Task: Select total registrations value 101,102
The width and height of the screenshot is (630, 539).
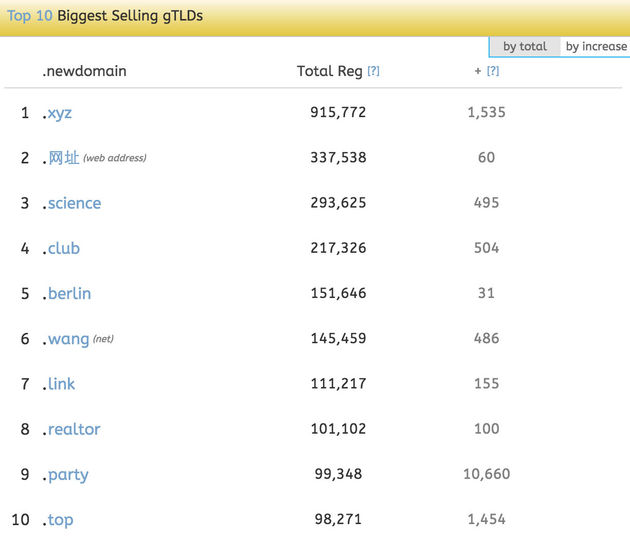Action: click(x=338, y=429)
